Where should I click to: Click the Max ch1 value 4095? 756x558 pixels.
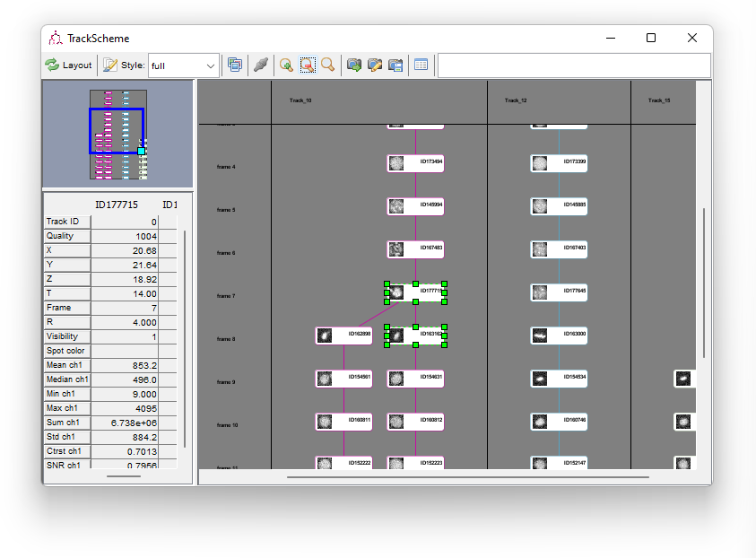pos(125,408)
